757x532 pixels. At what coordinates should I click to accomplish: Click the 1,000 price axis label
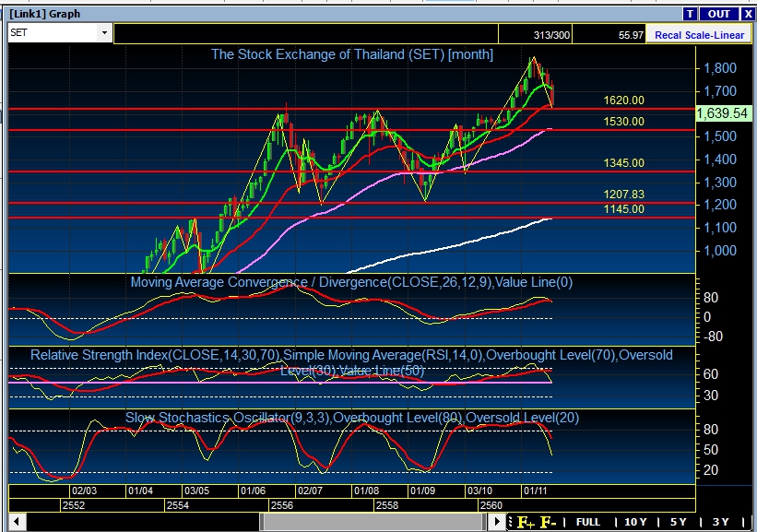(x=720, y=251)
